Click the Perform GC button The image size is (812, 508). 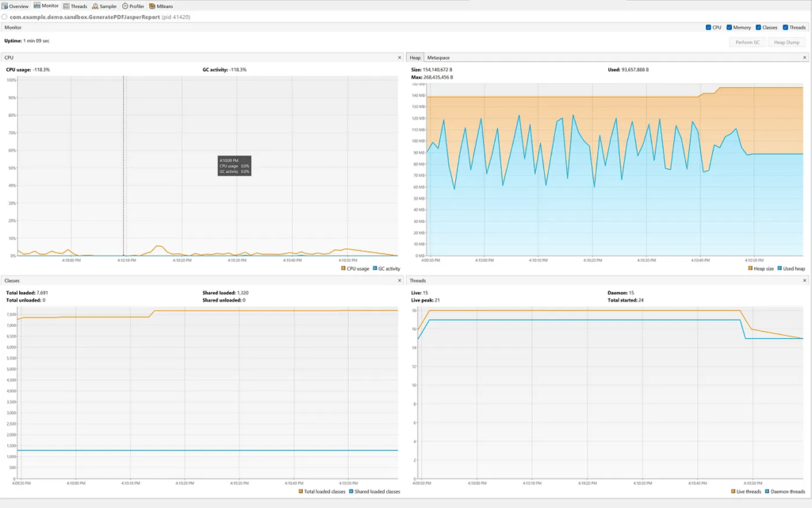coord(748,42)
